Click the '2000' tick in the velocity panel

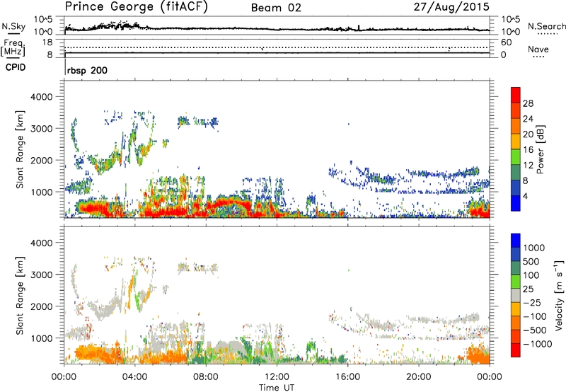[41, 306]
